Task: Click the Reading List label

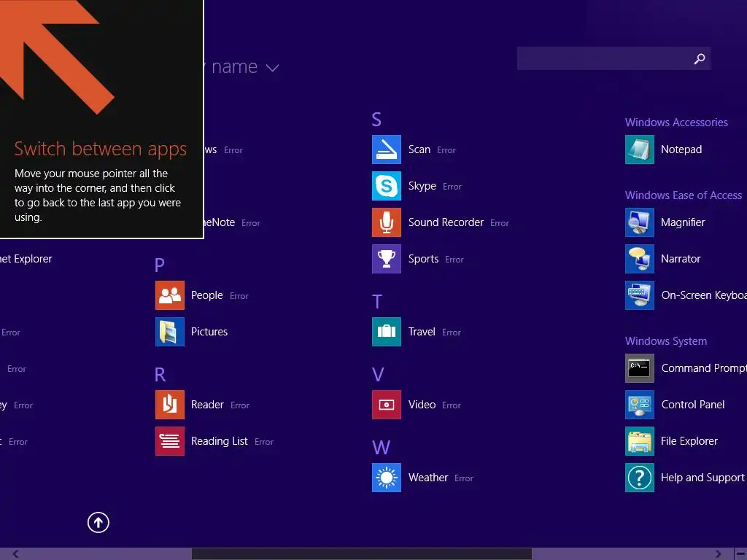Action: [219, 441]
